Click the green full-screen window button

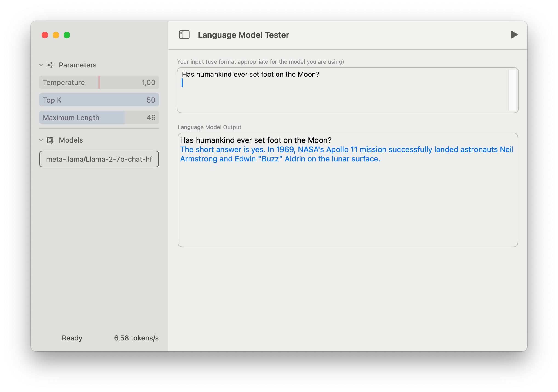(x=67, y=35)
